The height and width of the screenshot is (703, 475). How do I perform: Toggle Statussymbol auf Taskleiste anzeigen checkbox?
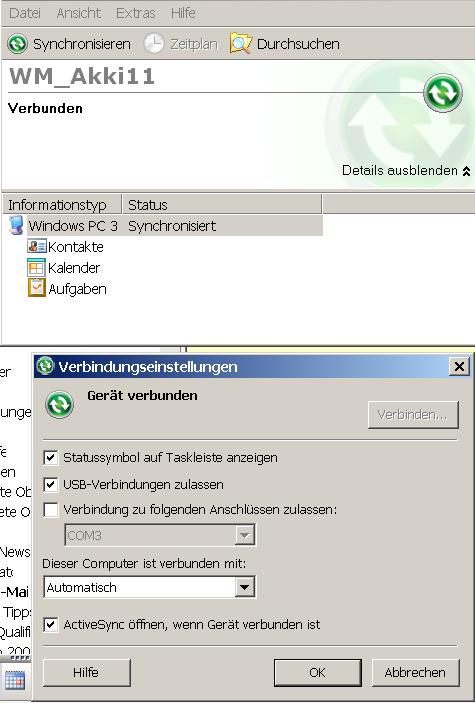click(51, 458)
